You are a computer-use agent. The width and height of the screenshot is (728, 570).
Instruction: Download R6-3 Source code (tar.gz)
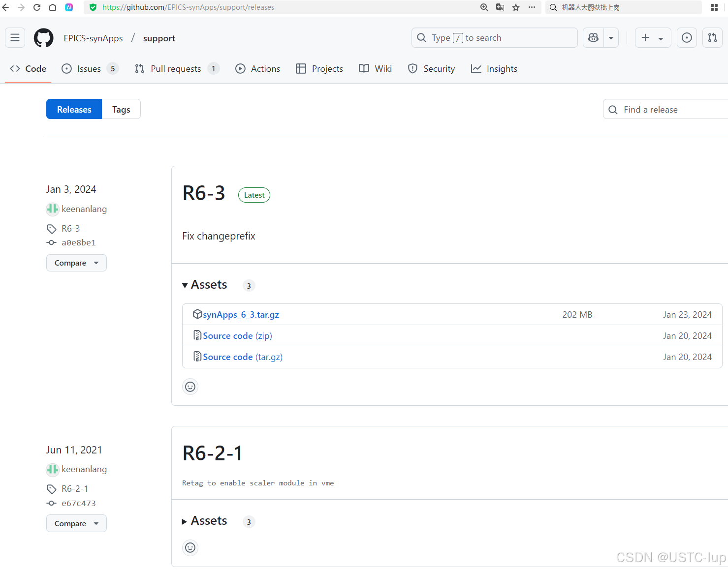[243, 357]
